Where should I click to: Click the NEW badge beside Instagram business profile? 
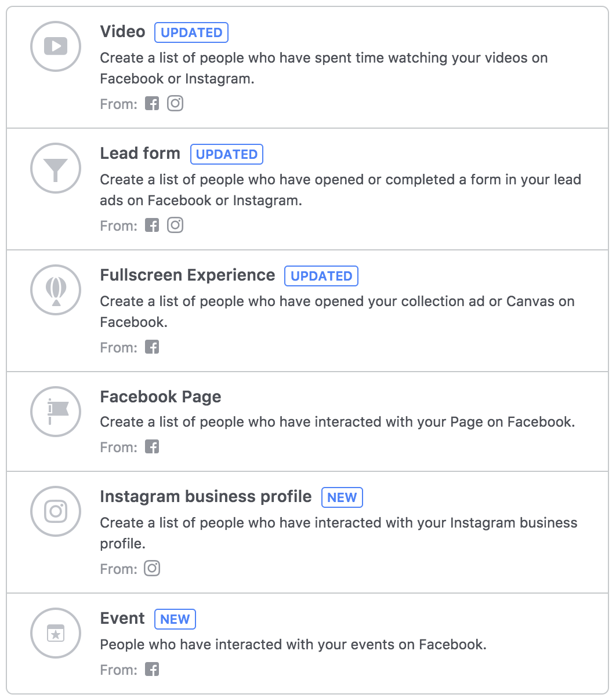342,497
